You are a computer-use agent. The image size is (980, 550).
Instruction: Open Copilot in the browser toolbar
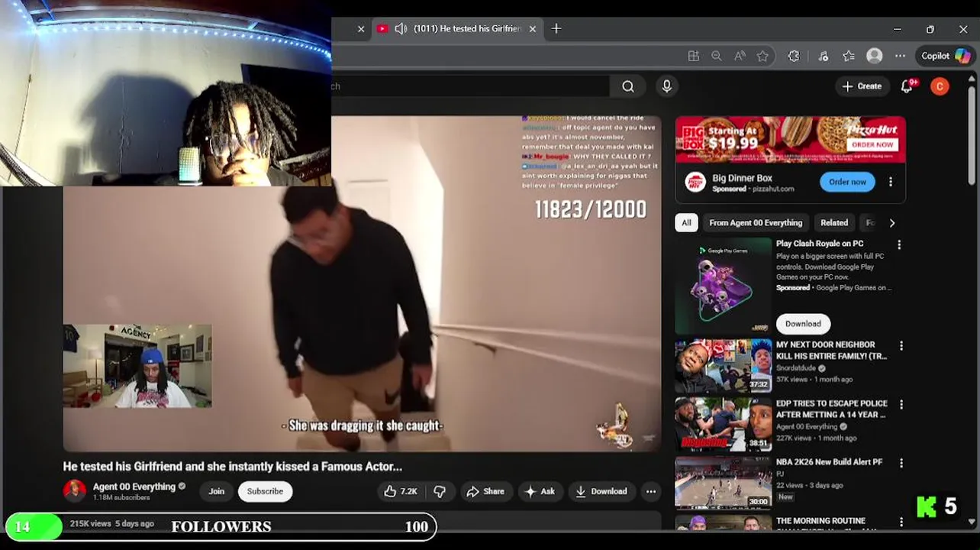point(945,56)
